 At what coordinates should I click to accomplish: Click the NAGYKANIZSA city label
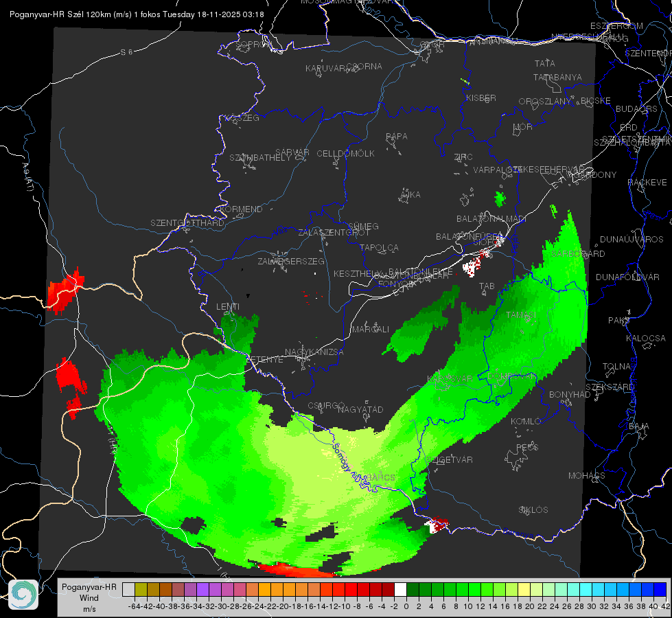tap(314, 352)
